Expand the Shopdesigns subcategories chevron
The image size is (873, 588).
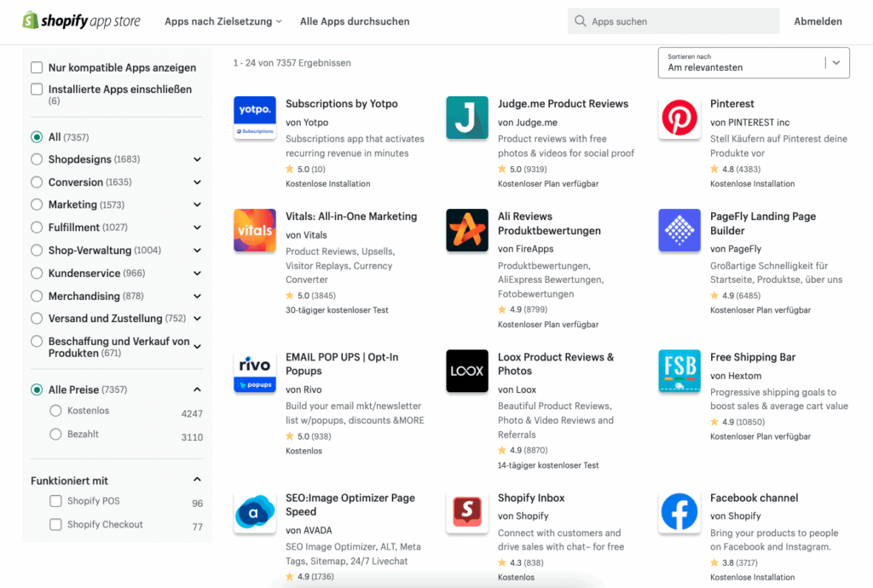tap(197, 159)
